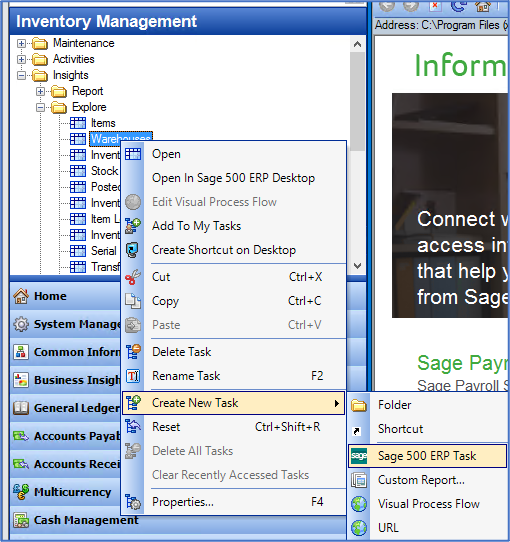Expand the Maintenance folder

point(21,44)
